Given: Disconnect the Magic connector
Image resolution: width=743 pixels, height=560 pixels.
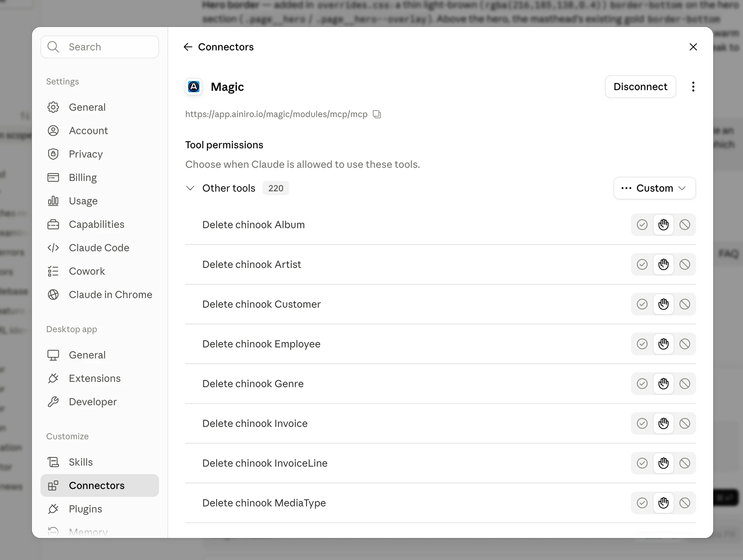Looking at the screenshot, I should pos(640,87).
